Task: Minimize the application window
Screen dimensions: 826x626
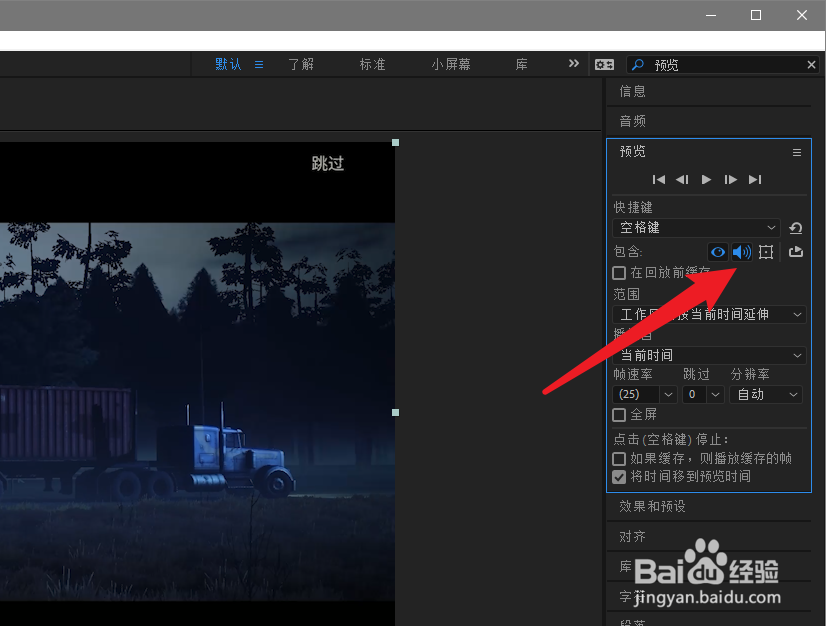Action: click(x=711, y=15)
